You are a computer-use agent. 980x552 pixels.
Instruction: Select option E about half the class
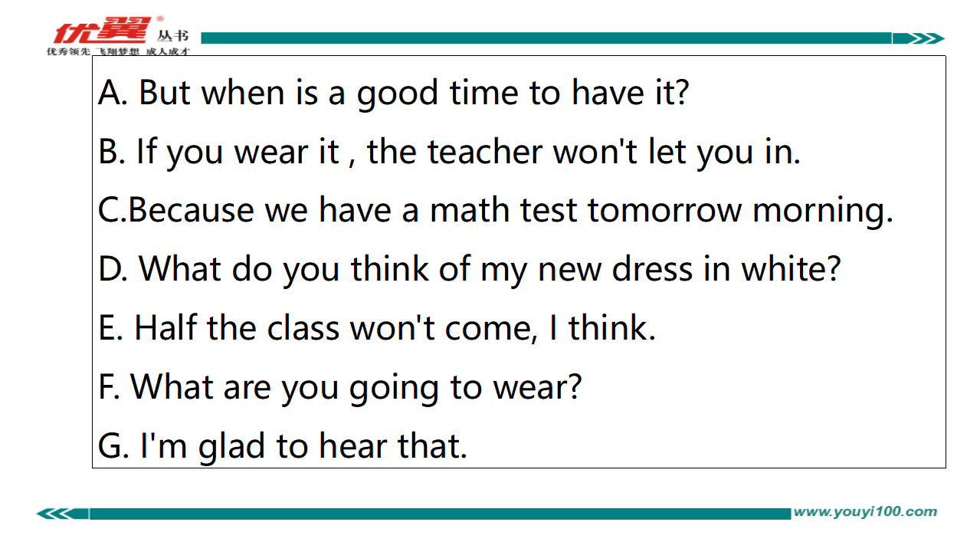(x=377, y=327)
